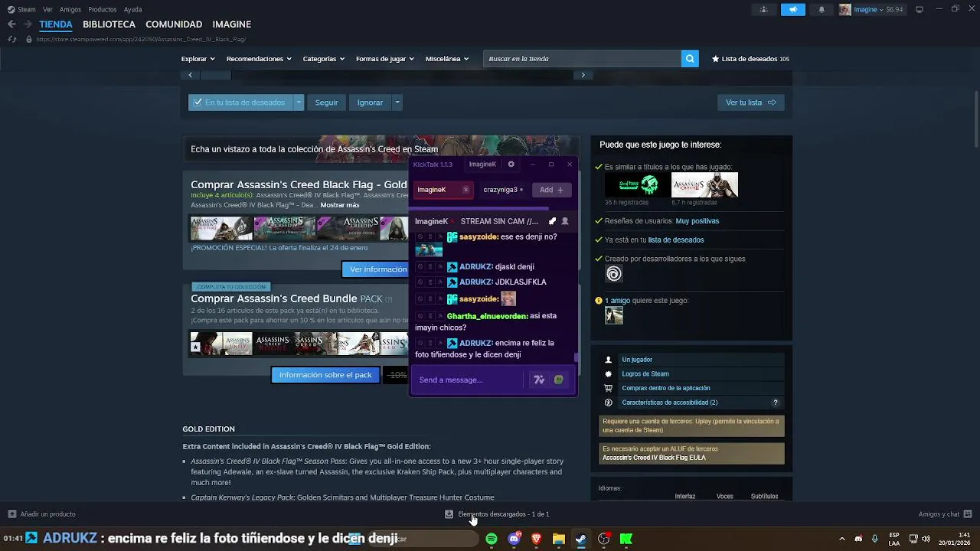Screen dimensions: 980x551
Task: Click Elementos descargados status text
Action: coord(503,514)
